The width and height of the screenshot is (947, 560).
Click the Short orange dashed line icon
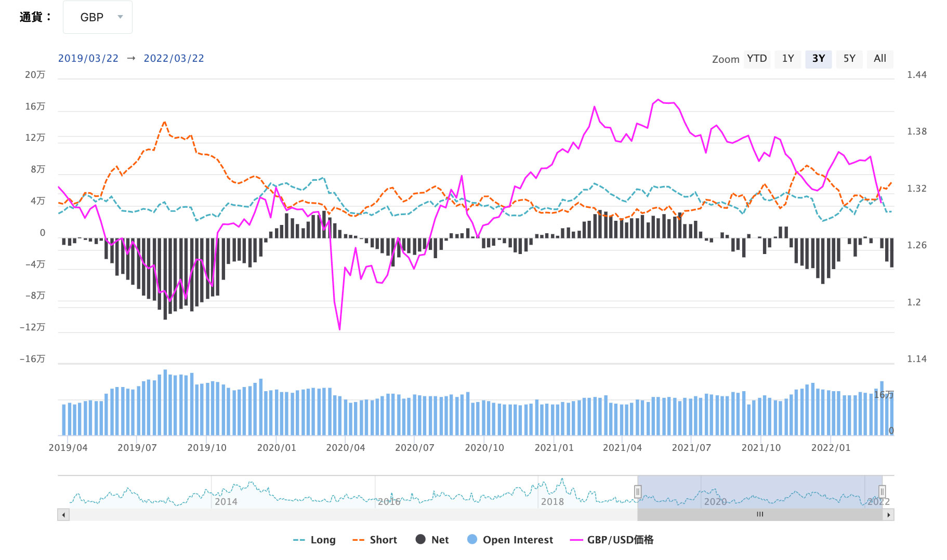pos(358,540)
